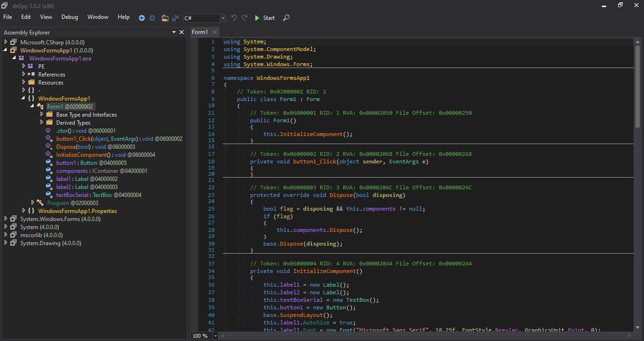Open the Debug menu

tap(70, 17)
